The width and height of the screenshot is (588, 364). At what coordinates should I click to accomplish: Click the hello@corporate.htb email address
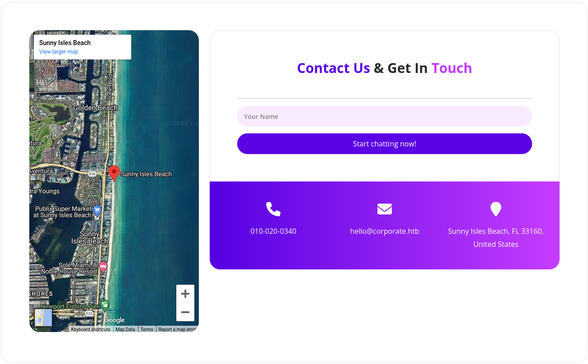(x=385, y=231)
